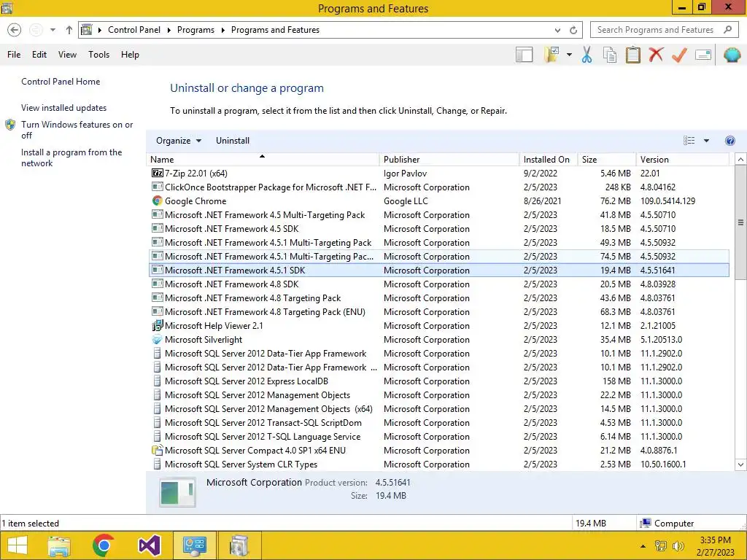Click scrollbar down arrow in program list

pos(740,464)
